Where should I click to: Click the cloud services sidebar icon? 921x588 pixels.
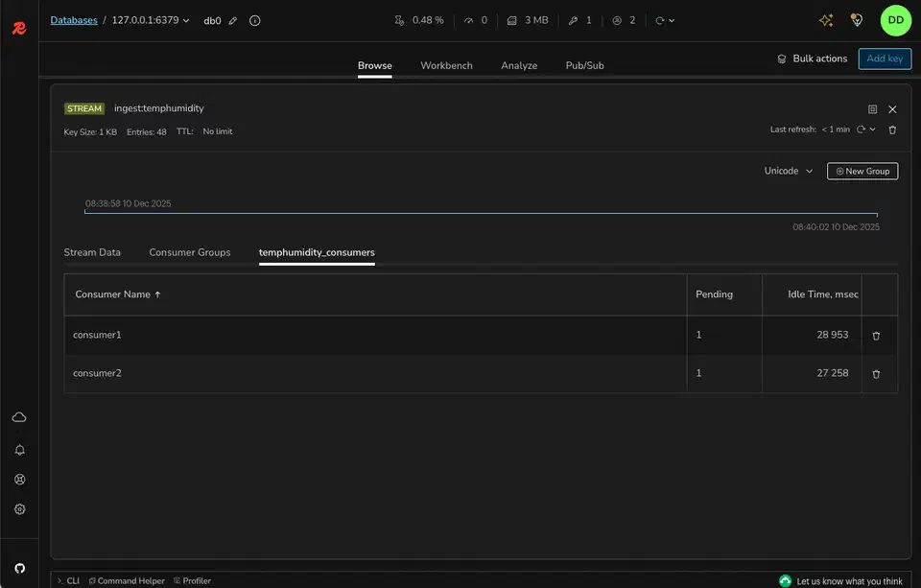(19, 417)
